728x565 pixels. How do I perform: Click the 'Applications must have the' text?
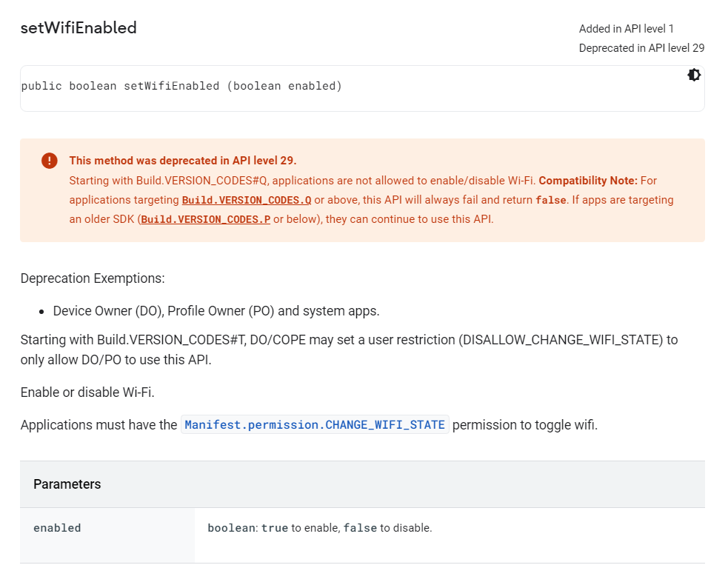click(x=99, y=425)
